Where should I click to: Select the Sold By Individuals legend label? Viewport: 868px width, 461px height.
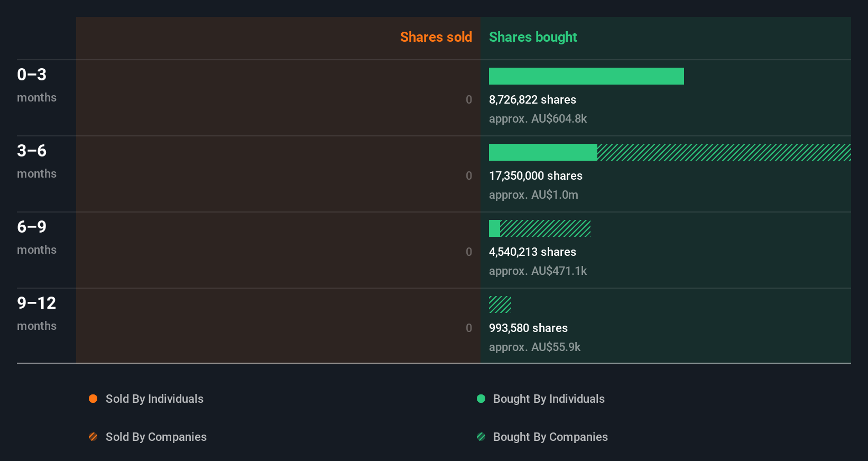click(x=154, y=399)
